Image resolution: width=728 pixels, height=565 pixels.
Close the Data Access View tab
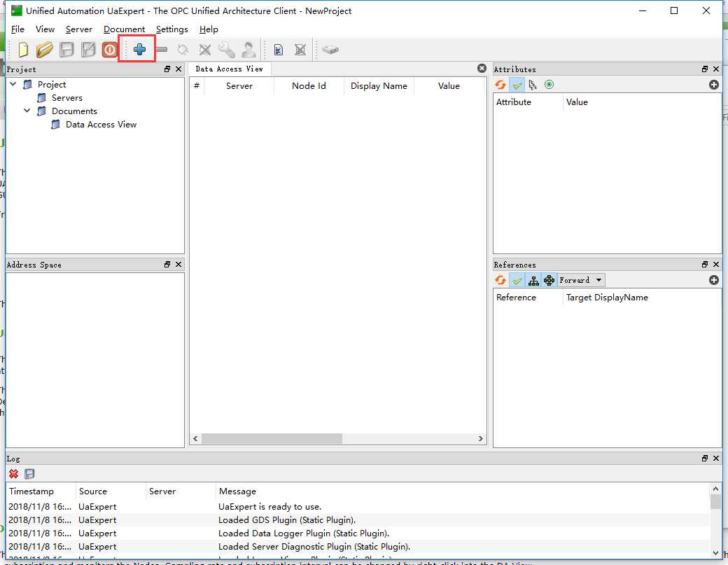[482, 69]
